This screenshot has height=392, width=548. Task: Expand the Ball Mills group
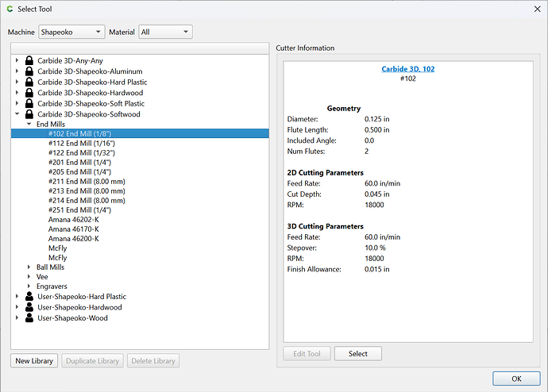point(29,267)
